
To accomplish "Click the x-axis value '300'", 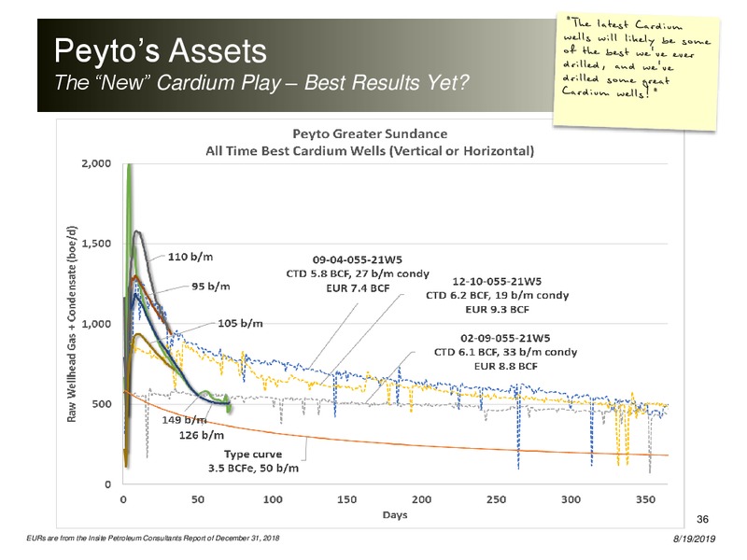I will pyautogui.click(x=571, y=499).
